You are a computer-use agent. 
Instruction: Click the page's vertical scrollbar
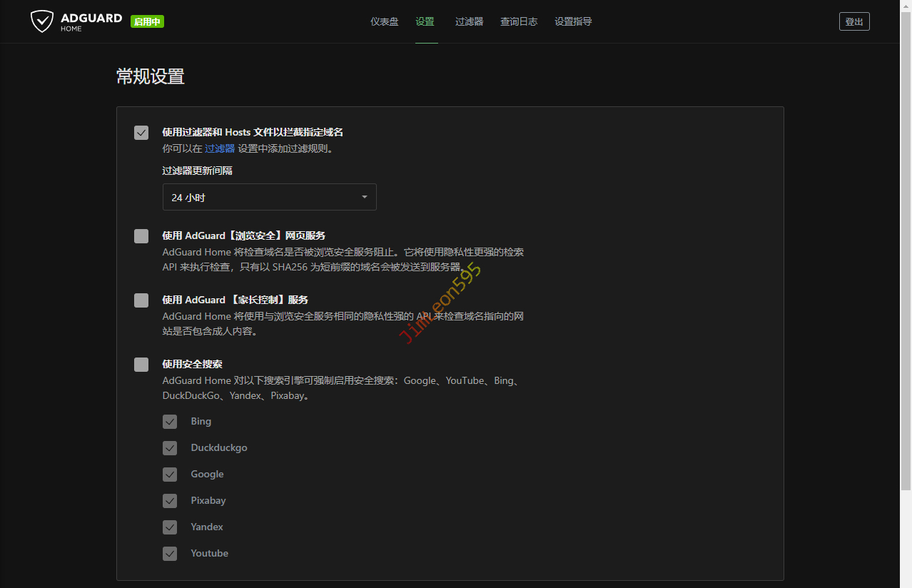pyautogui.click(x=906, y=250)
